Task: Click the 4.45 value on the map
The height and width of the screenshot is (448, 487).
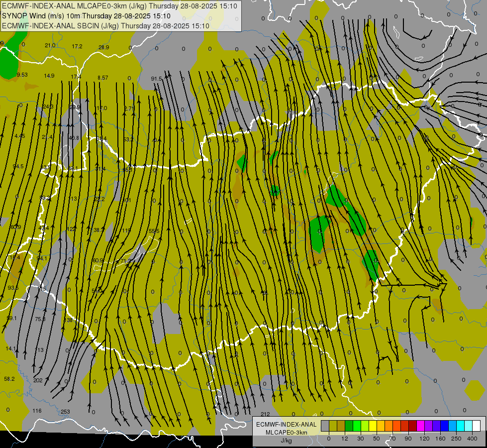Action: [19, 136]
